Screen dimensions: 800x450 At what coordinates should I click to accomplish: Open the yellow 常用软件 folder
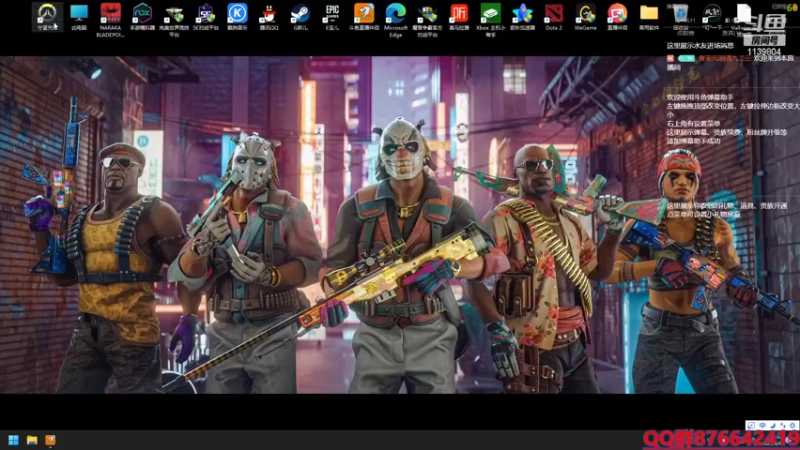[649, 16]
